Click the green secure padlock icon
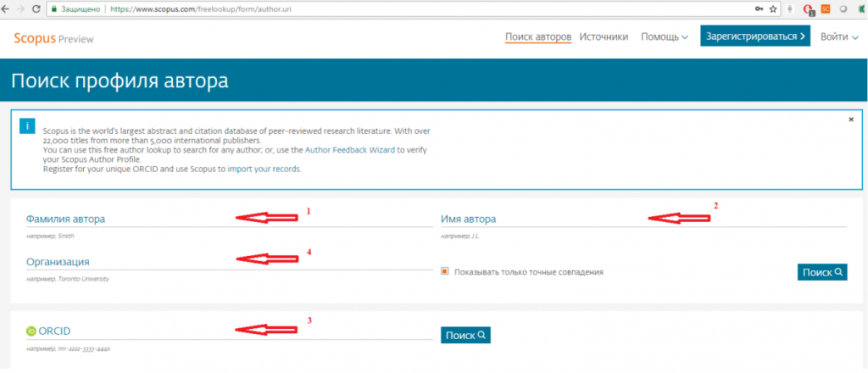 point(53,8)
